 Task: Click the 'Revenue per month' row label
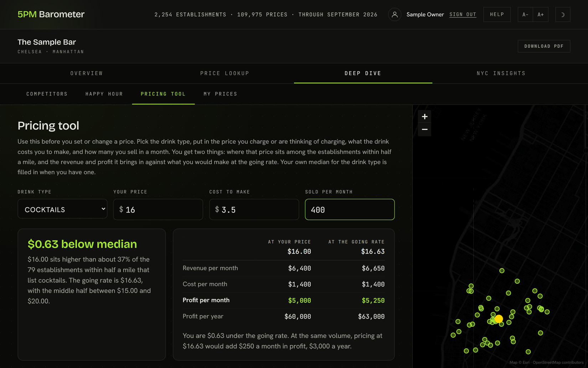click(210, 268)
